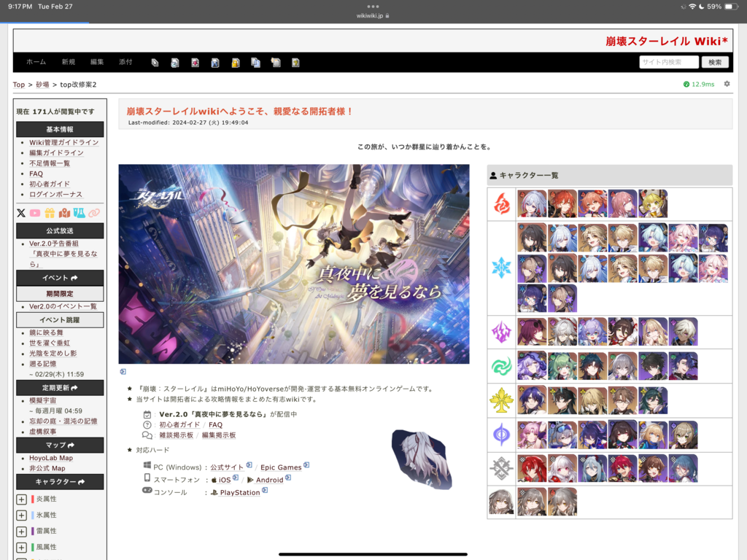
Task: Open the 模擬宇宙 sidebar link
Action: (43, 400)
